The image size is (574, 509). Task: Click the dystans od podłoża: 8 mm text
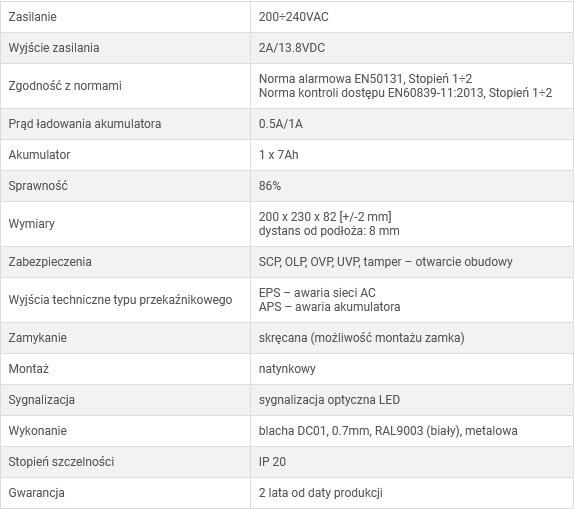[x=329, y=231]
